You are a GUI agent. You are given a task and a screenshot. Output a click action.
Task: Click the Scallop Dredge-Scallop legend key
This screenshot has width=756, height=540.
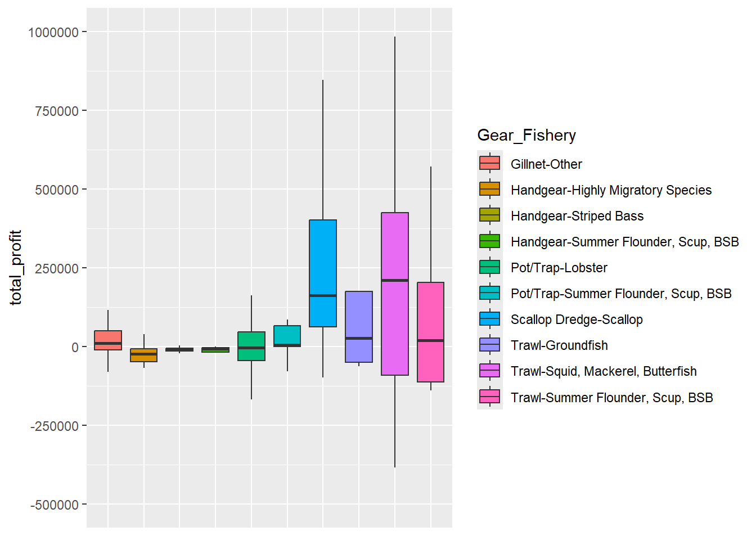pyautogui.click(x=489, y=319)
